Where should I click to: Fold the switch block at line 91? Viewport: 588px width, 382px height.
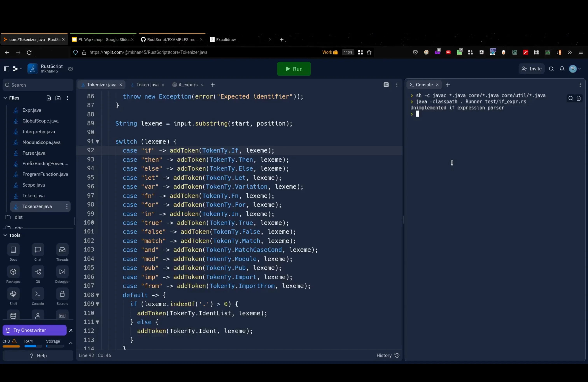pyautogui.click(x=97, y=142)
